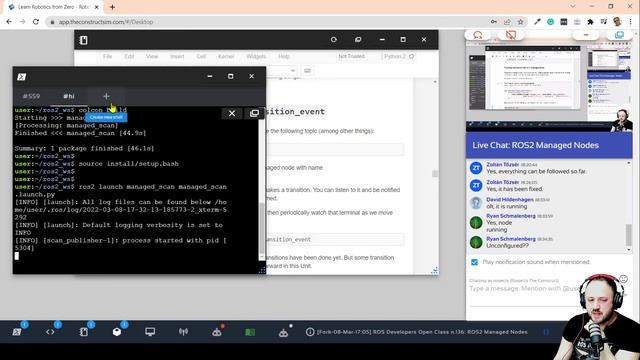Viewport: 640px width, 360px height.
Task: Click the notebook window's book icon
Action: pos(84,40)
